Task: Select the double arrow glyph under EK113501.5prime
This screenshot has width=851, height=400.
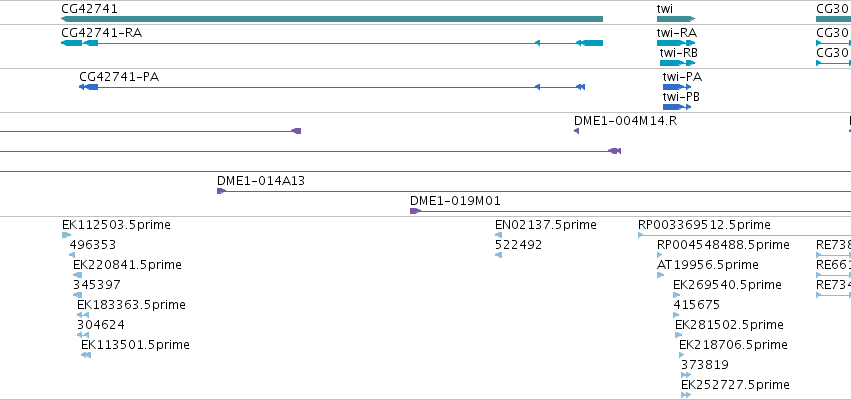Action: point(86,355)
